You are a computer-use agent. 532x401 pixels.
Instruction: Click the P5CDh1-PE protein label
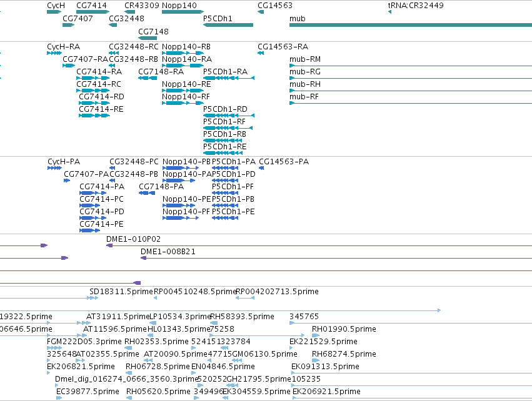point(233,212)
